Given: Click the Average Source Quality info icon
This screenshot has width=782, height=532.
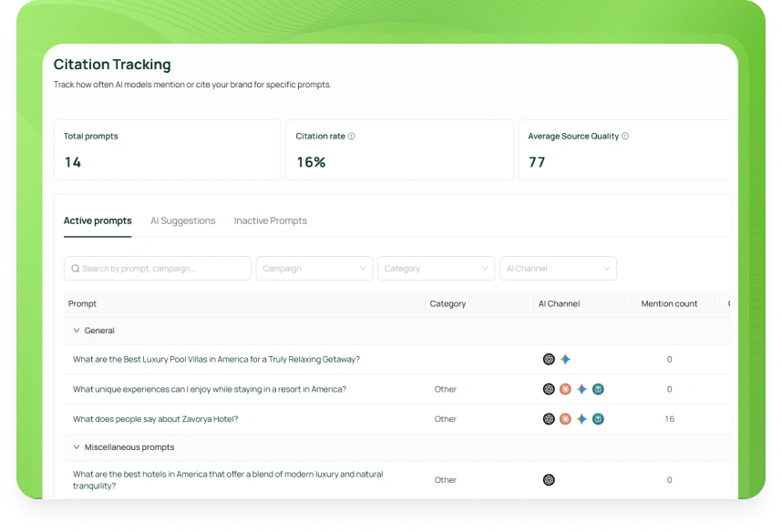Looking at the screenshot, I should click(x=625, y=137).
